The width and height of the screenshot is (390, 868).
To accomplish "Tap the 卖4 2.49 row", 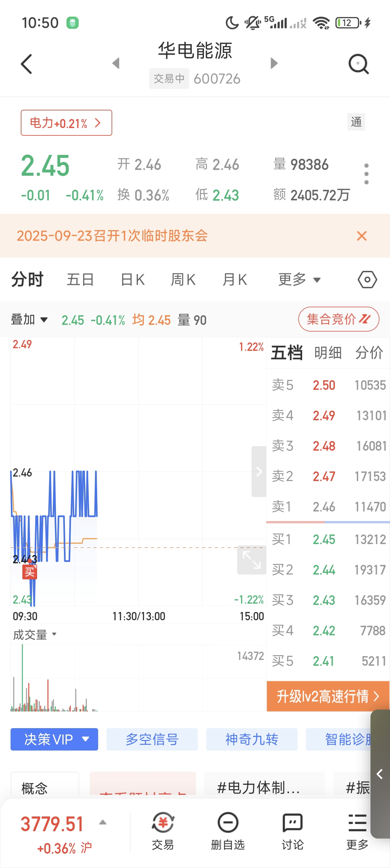I will click(328, 415).
